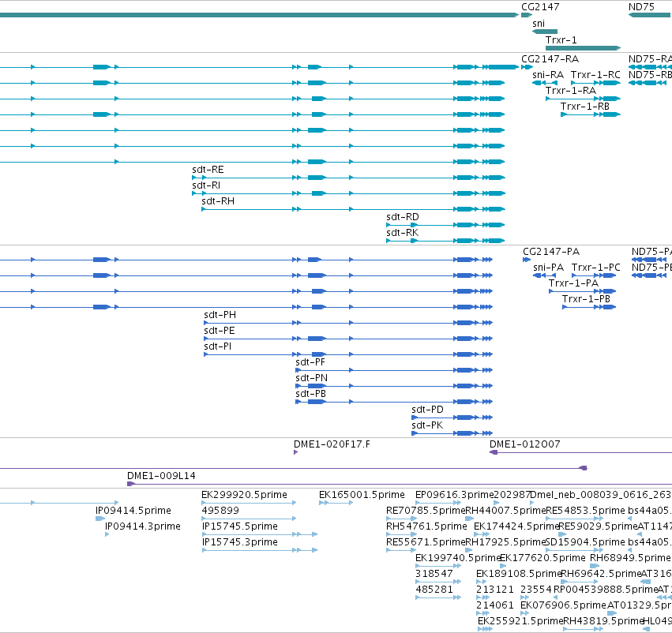
Task: Click the Trxr-1 gene bar
Action: (583, 48)
